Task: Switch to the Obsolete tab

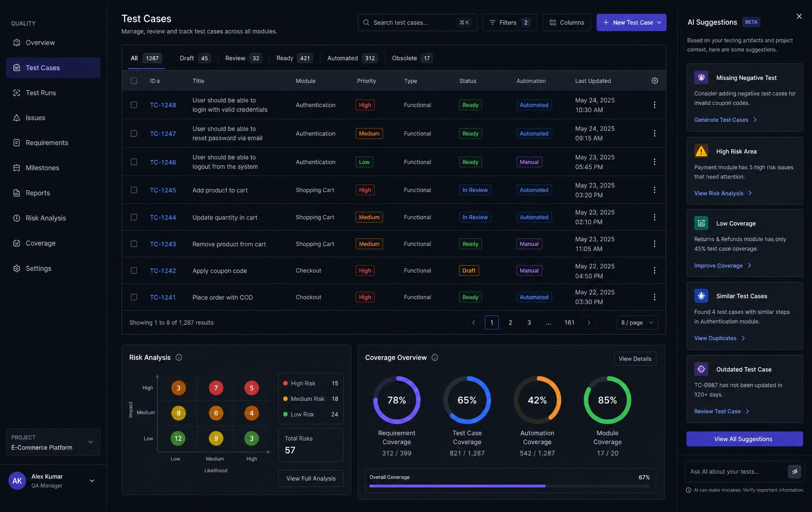Action: pyautogui.click(x=412, y=58)
